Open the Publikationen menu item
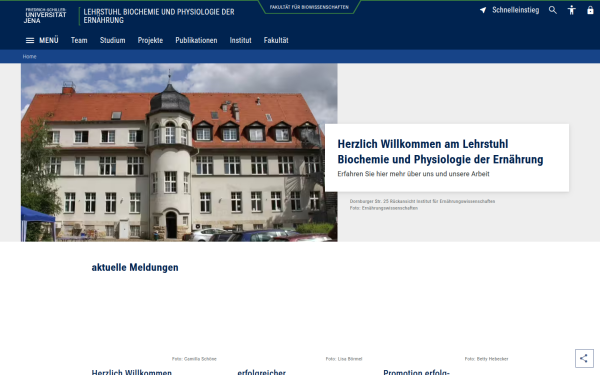This screenshot has width=600, height=375. 196,40
